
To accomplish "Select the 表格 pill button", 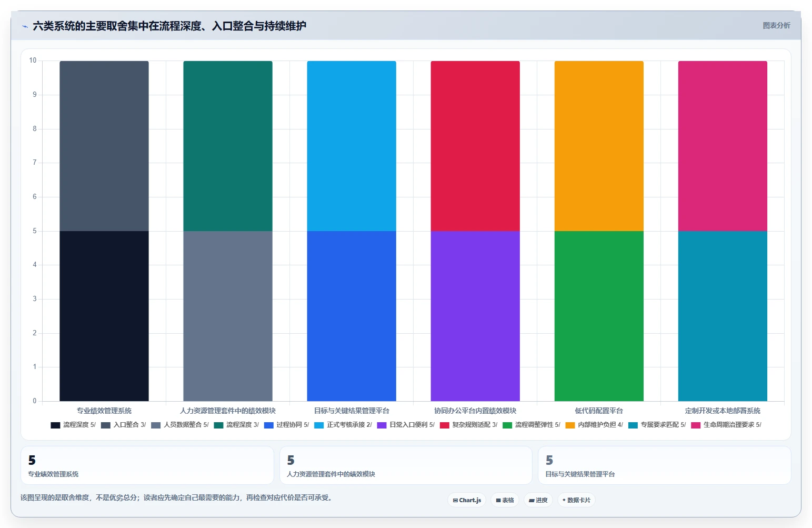I will 505,500.
